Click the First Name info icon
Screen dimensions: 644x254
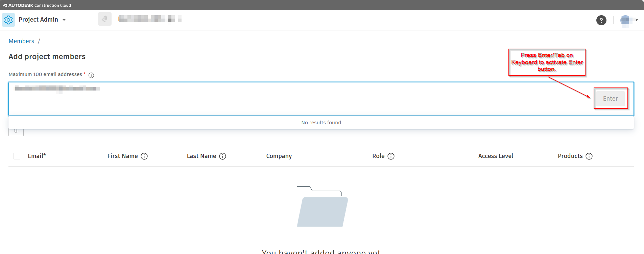pyautogui.click(x=144, y=156)
